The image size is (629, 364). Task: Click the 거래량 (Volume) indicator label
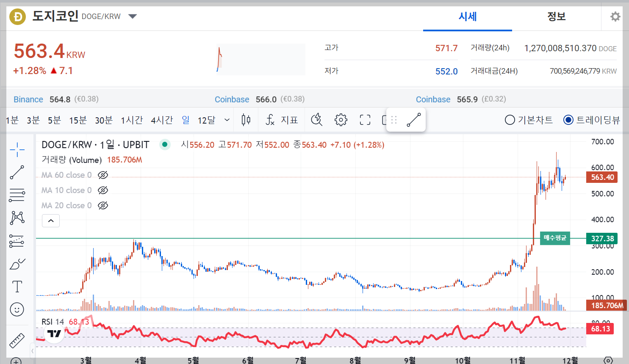pos(72,160)
